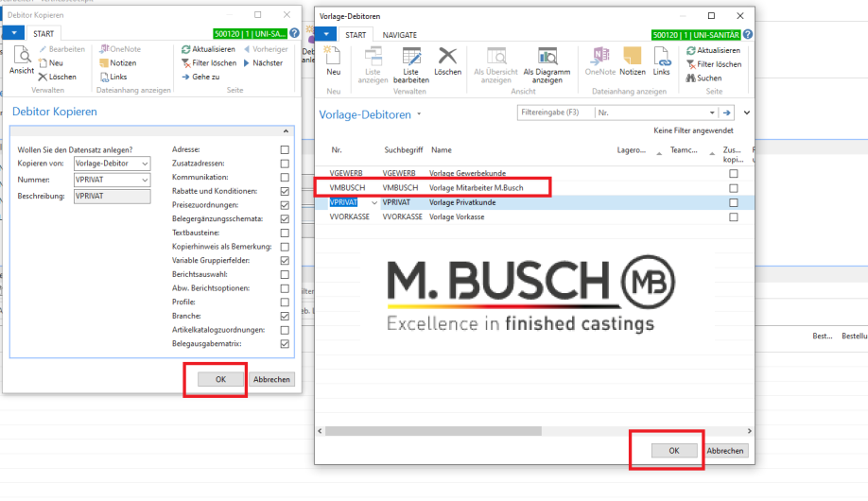Screen dimensions: 868x501
Task: Click Gehe zu in Debitor Kopieren ribbon
Action: (201, 77)
